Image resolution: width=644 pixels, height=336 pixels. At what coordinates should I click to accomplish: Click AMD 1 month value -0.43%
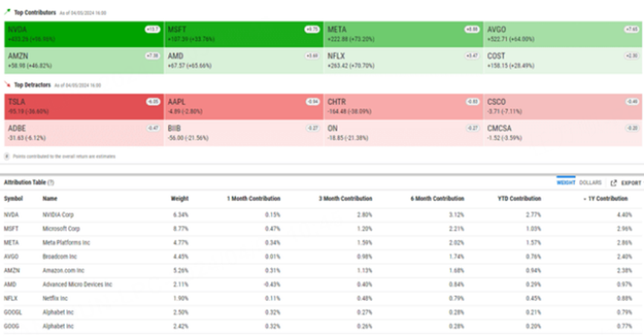pos(272,285)
